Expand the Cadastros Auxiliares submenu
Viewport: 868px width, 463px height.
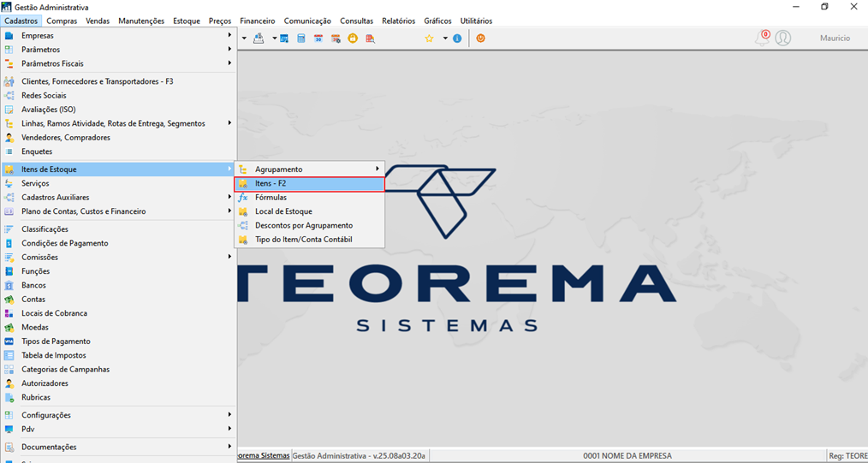[x=229, y=198]
